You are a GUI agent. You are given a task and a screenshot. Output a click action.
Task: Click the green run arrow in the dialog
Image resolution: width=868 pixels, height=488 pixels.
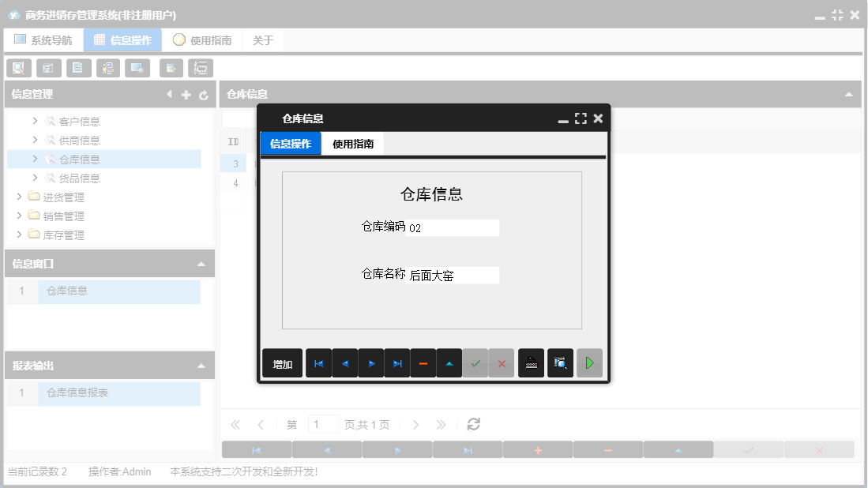click(589, 363)
